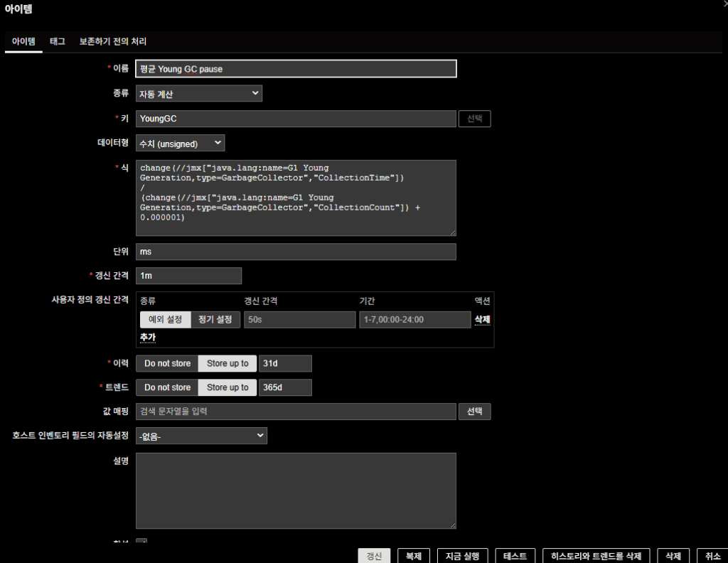Choose Do not store for 이력
This screenshot has height=563, width=728.
167,364
